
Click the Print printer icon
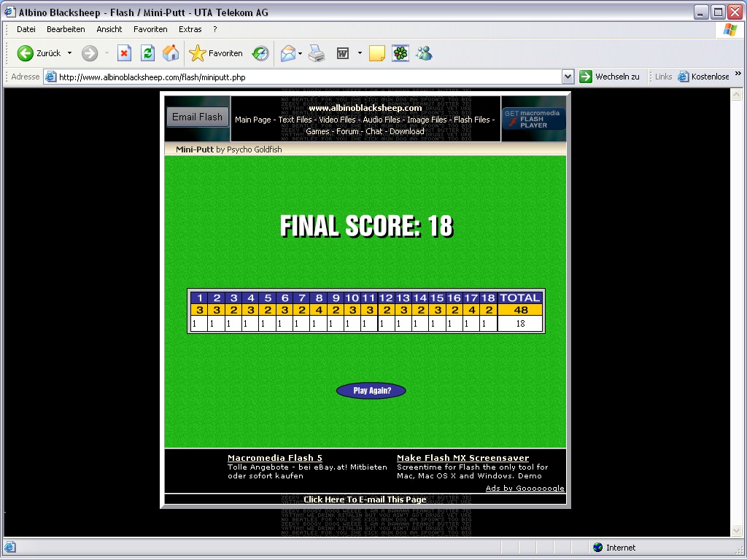click(317, 53)
